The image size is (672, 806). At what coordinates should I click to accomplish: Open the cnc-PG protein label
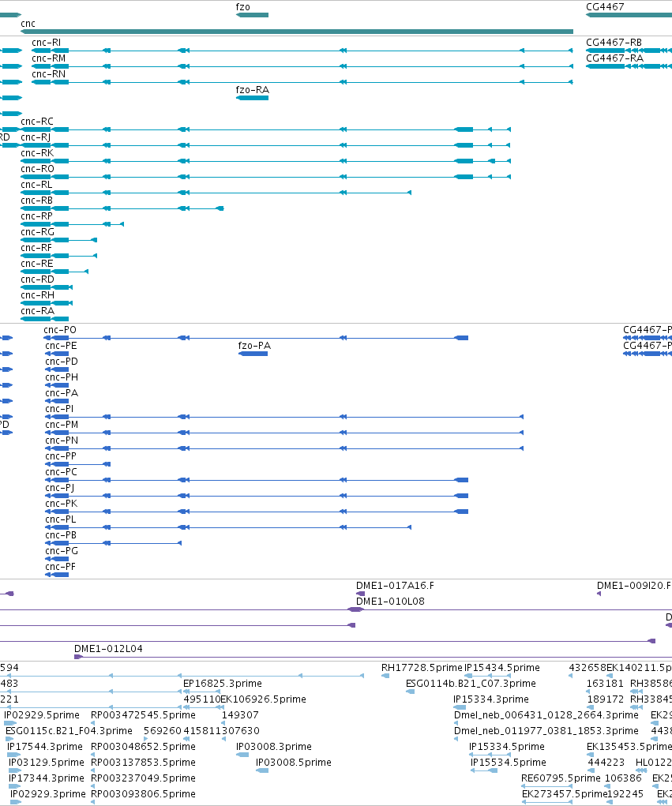(x=62, y=551)
